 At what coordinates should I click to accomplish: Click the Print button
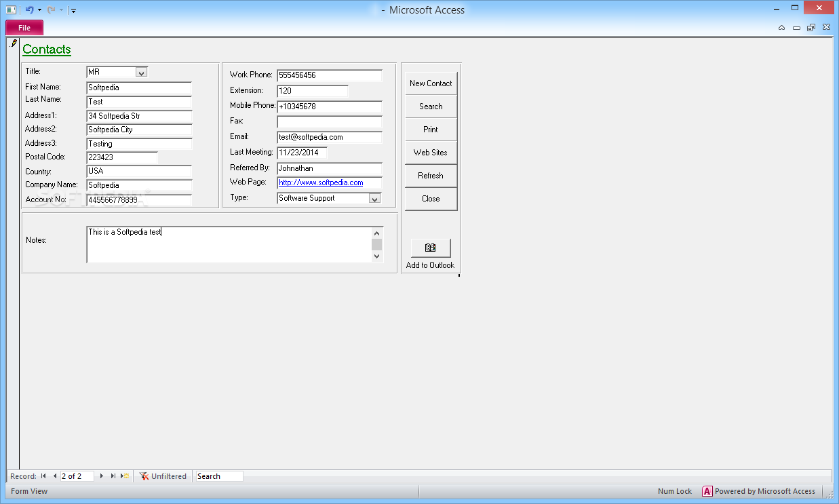tap(431, 130)
